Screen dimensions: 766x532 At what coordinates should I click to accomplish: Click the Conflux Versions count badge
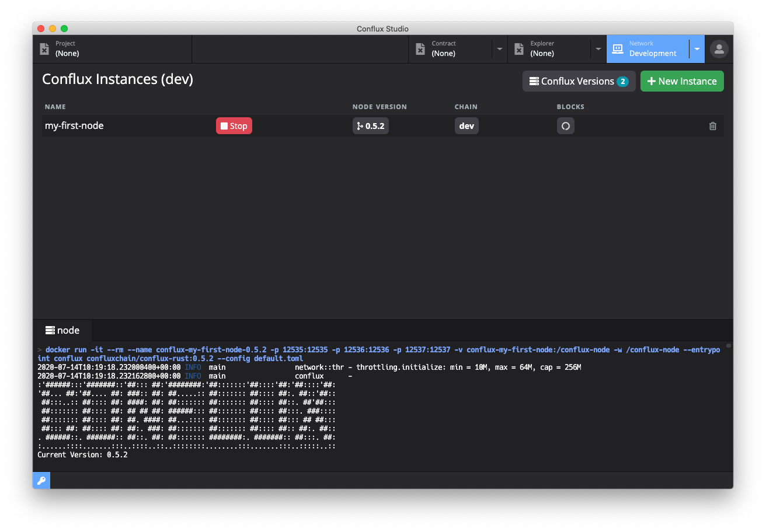click(622, 82)
